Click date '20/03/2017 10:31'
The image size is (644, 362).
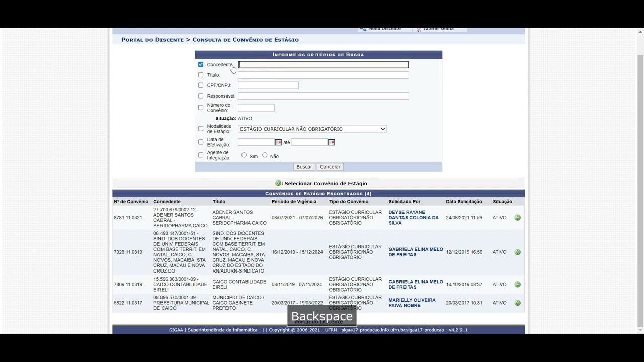[x=464, y=303]
